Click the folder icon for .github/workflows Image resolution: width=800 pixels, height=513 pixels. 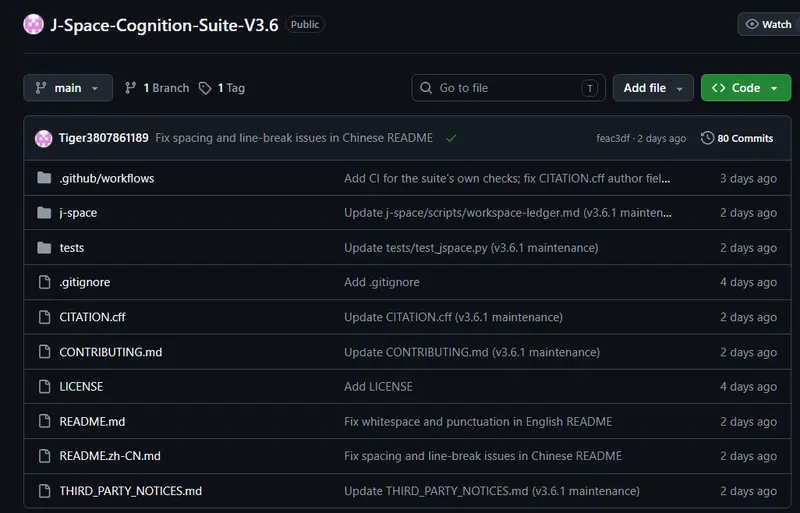point(44,178)
